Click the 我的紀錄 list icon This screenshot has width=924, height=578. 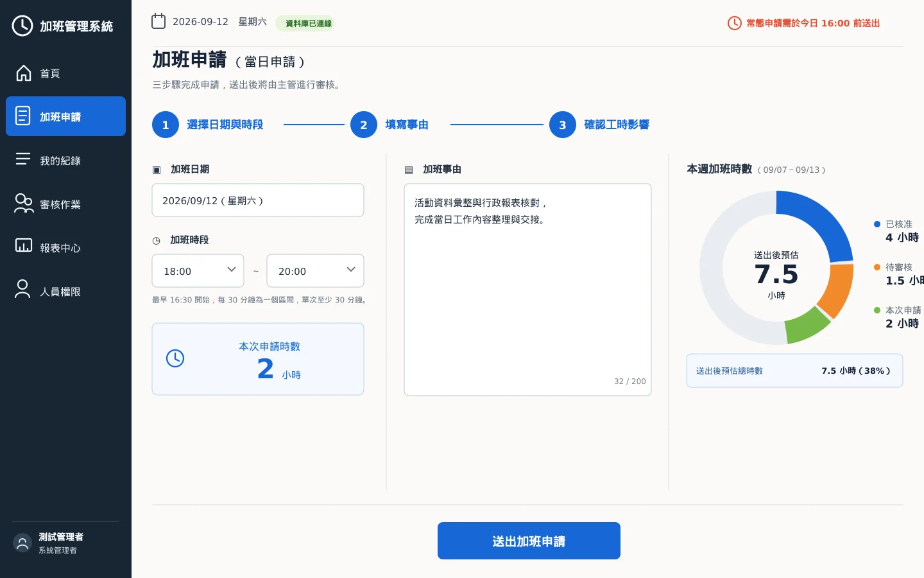click(x=23, y=159)
